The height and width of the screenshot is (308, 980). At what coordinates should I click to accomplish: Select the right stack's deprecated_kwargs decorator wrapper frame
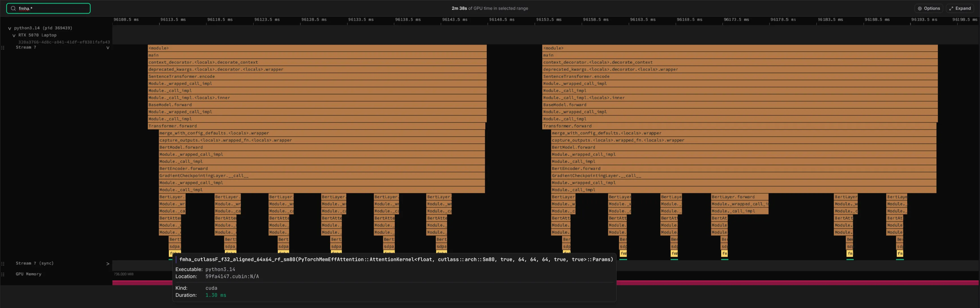pyautogui.click(x=740, y=69)
